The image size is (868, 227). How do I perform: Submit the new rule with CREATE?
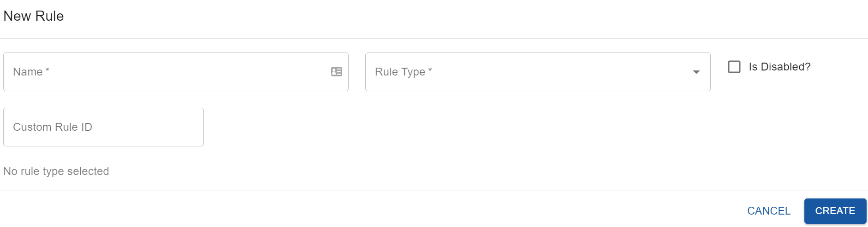pyautogui.click(x=835, y=211)
